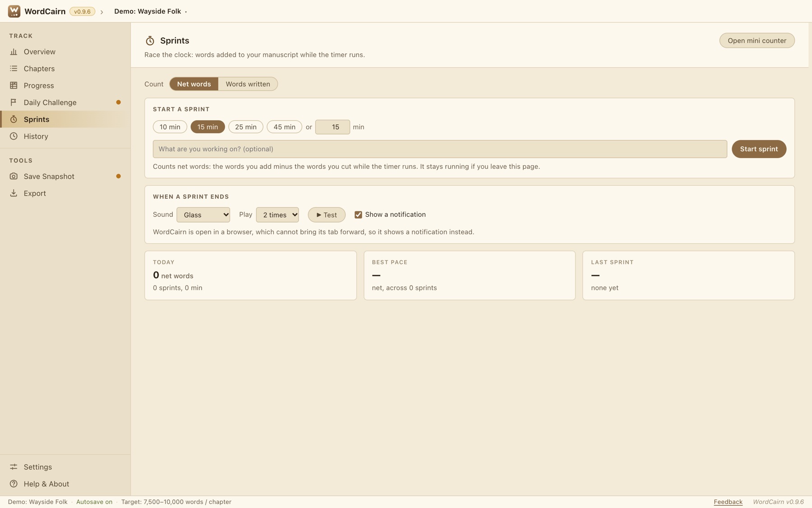Click the Sprints stopwatch icon in sidebar
812x508 pixels.
14,119
